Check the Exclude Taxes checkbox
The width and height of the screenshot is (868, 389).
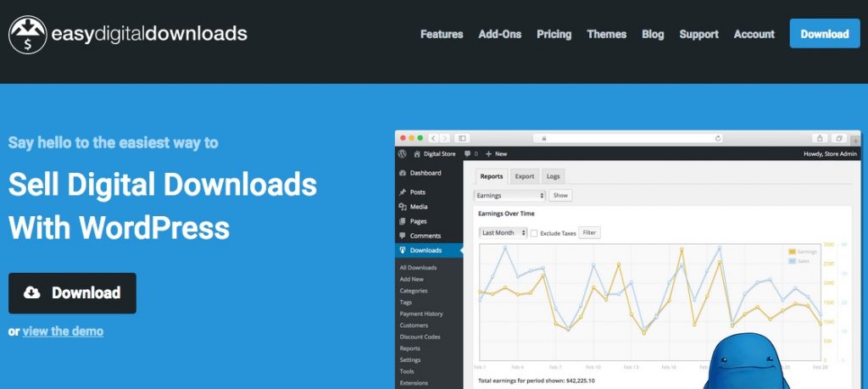(534, 233)
